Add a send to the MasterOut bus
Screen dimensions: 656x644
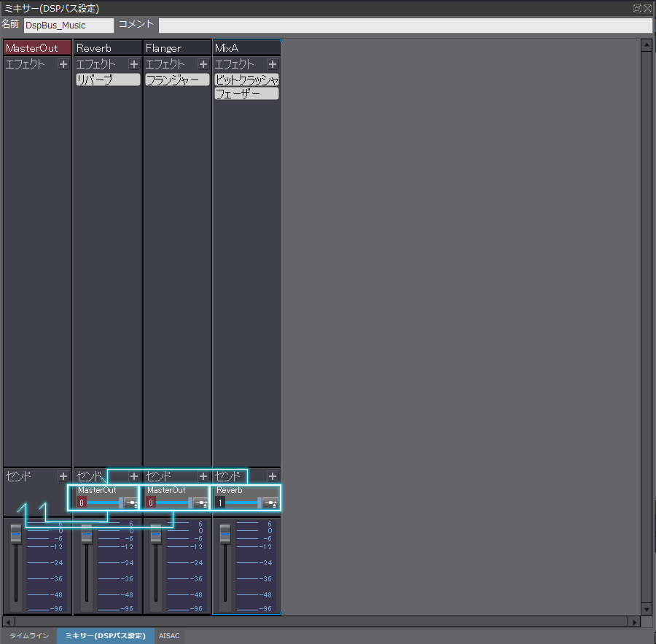(63, 476)
